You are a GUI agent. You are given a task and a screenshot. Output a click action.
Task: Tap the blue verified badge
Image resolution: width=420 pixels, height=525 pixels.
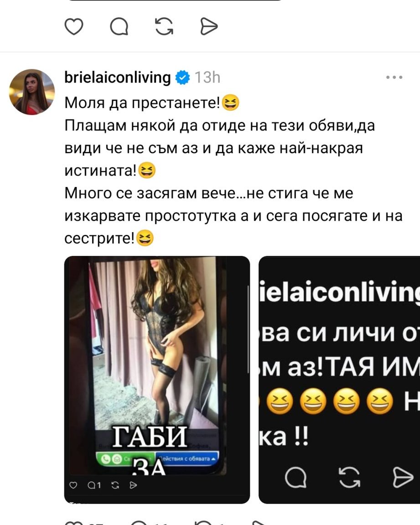coord(183,78)
